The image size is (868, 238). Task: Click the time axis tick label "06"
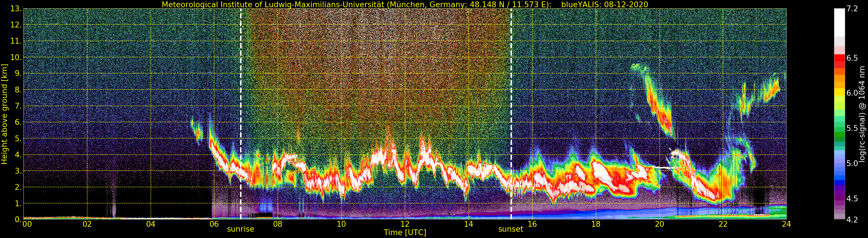tap(214, 224)
